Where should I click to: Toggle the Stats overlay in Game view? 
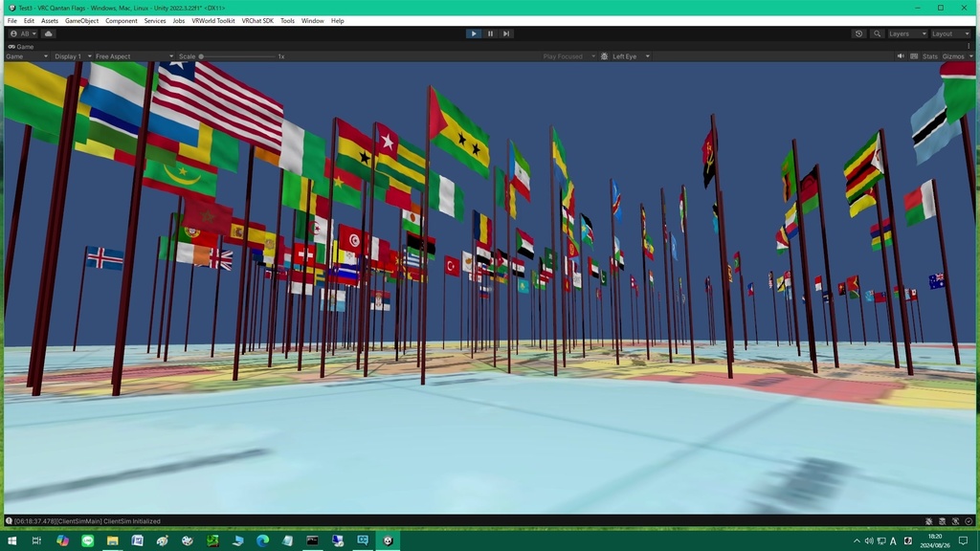pyautogui.click(x=928, y=55)
